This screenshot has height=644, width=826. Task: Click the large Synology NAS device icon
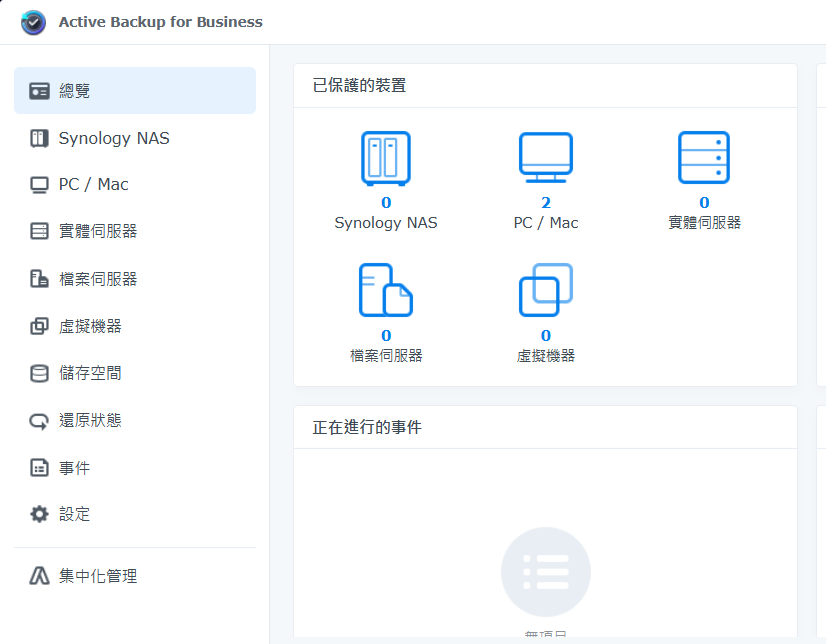(x=386, y=159)
